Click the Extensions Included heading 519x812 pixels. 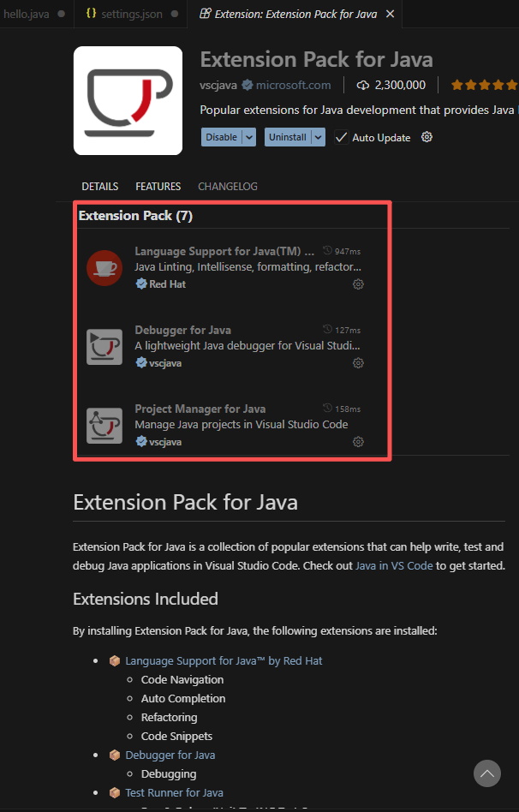tap(146, 599)
